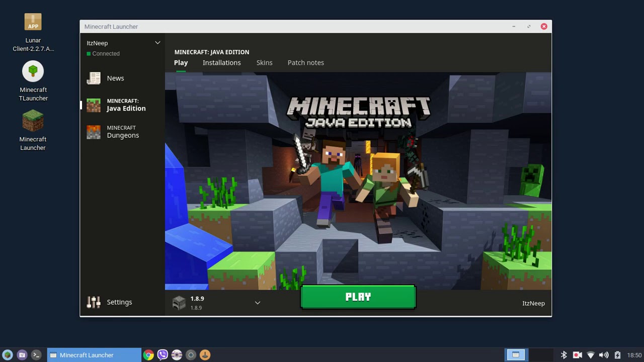
Task: Click the green PLAY button
Action: click(358, 297)
